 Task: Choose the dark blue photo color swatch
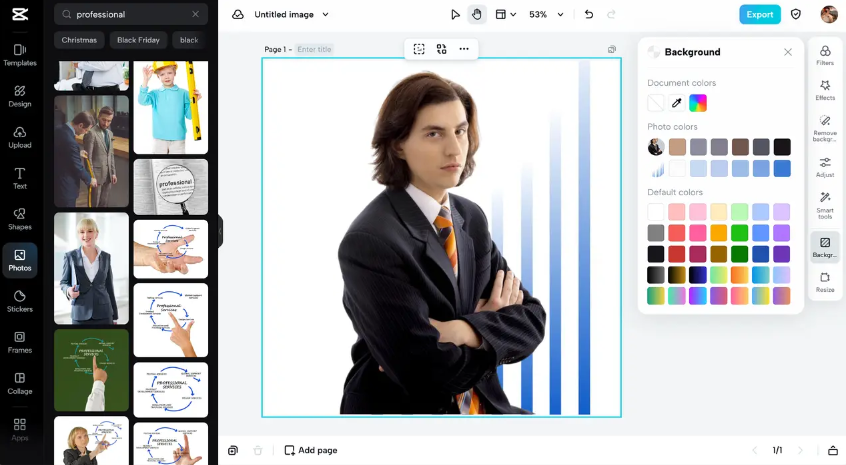(782, 168)
